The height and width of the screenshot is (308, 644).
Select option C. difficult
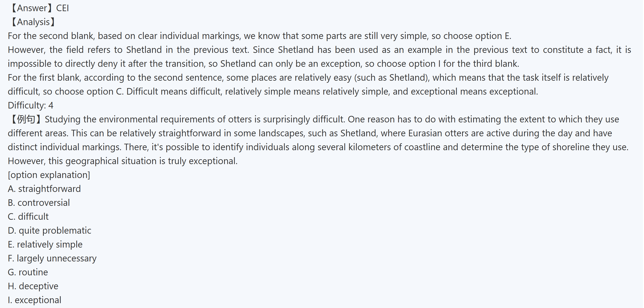coord(28,217)
